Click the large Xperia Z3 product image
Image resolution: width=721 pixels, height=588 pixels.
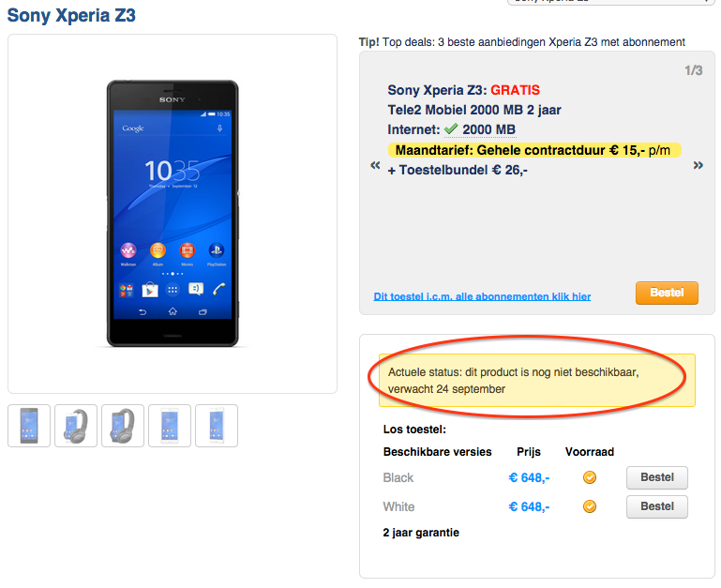pos(173,213)
